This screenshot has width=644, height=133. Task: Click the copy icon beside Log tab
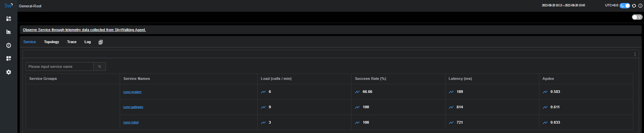tap(101, 42)
